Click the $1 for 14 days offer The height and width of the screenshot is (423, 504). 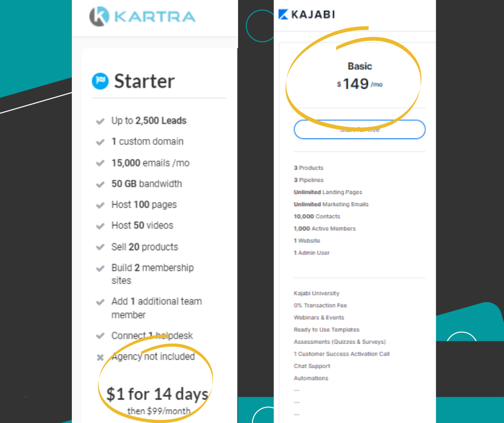point(157,394)
